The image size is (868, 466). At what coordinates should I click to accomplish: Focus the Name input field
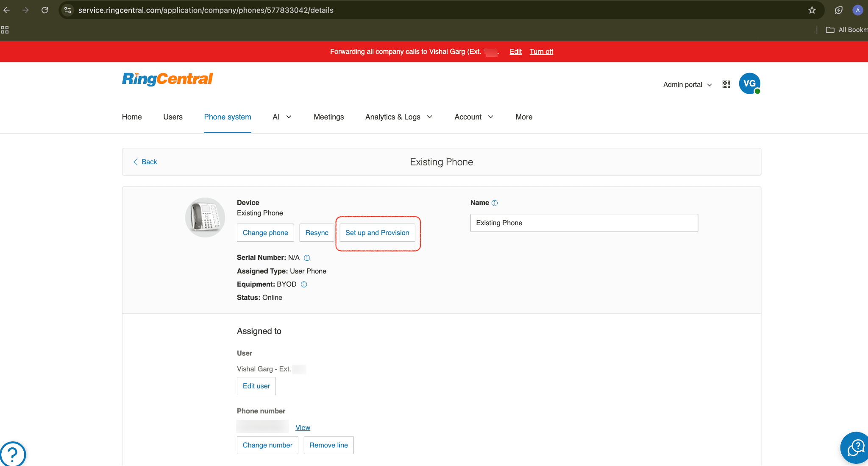[x=584, y=223]
